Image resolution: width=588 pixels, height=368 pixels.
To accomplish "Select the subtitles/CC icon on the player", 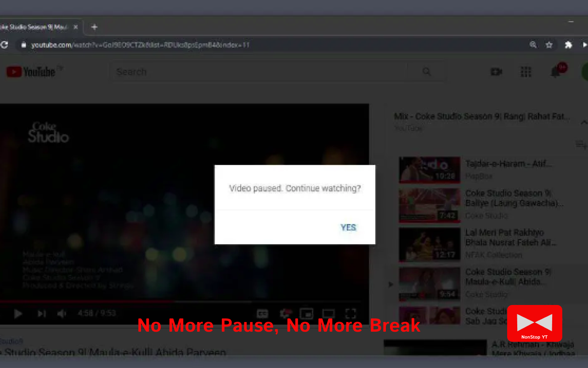I will coord(262,313).
